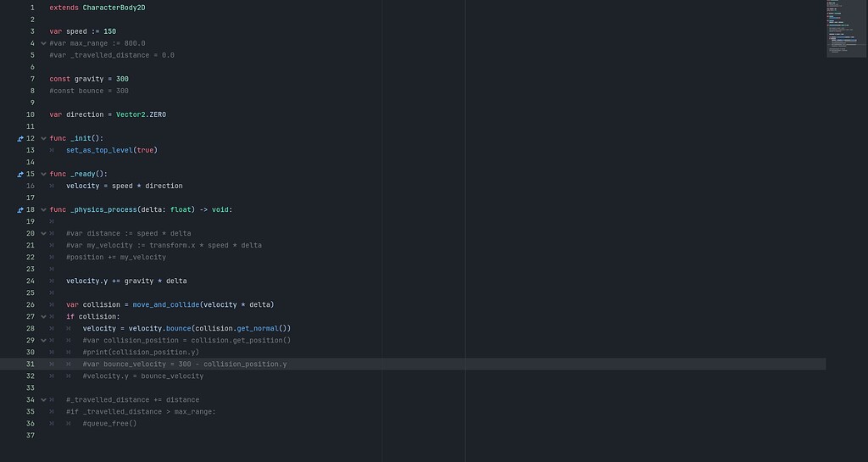Viewport: 868px width, 462px height.
Task: Collapse the _physics_process function fold arrow
Action: [43, 209]
